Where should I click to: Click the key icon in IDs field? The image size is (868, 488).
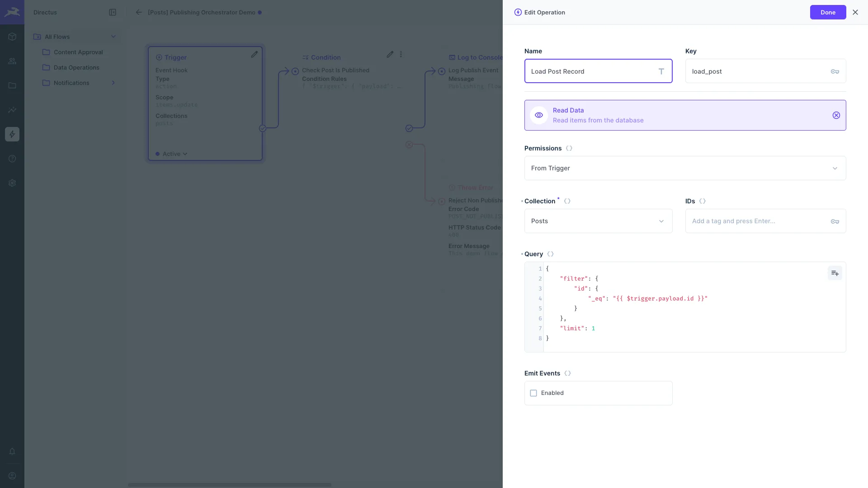pyautogui.click(x=835, y=221)
